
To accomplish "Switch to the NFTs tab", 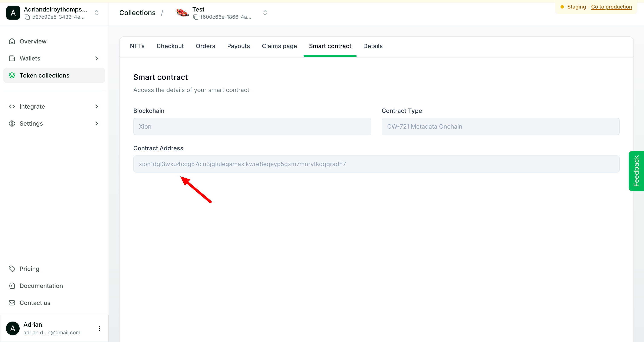I will (137, 46).
